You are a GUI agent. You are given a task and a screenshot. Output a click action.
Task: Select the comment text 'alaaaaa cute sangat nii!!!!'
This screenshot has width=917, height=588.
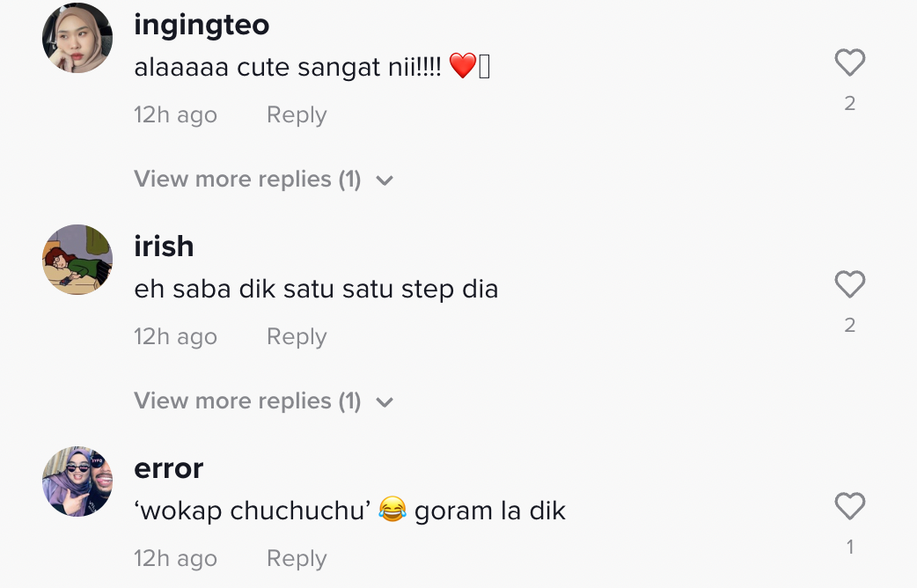tap(288, 66)
